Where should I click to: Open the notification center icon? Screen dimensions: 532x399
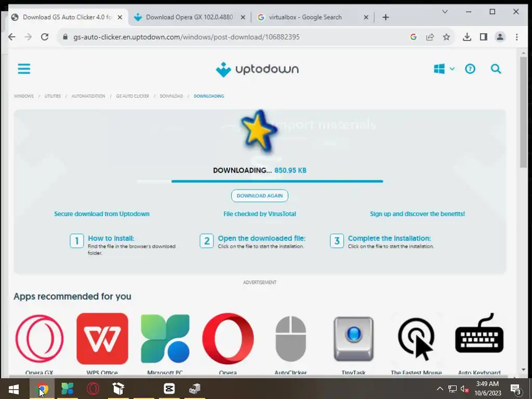pos(516,389)
